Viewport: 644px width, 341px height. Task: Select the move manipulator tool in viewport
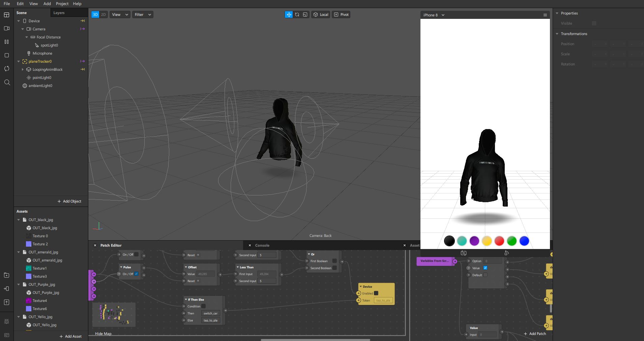pos(289,14)
